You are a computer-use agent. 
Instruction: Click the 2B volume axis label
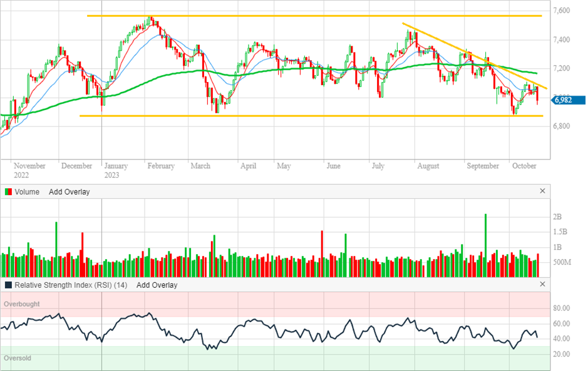(x=558, y=217)
